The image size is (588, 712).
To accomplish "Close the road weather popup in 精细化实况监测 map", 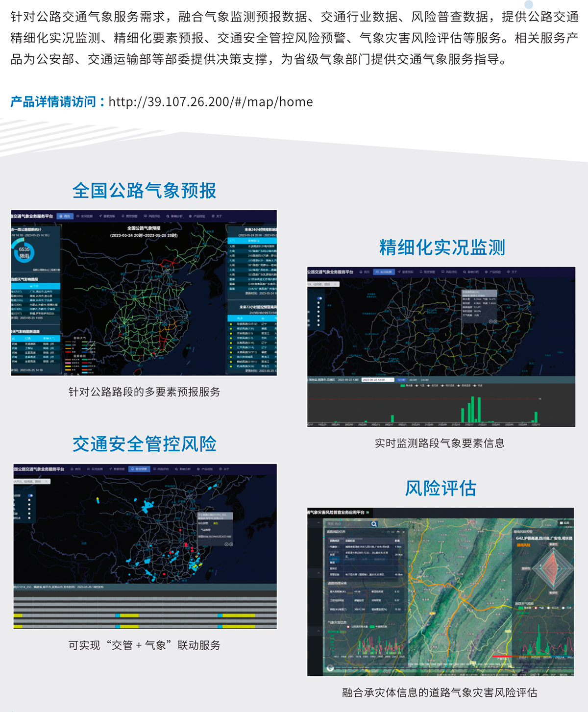I will click(496, 321).
